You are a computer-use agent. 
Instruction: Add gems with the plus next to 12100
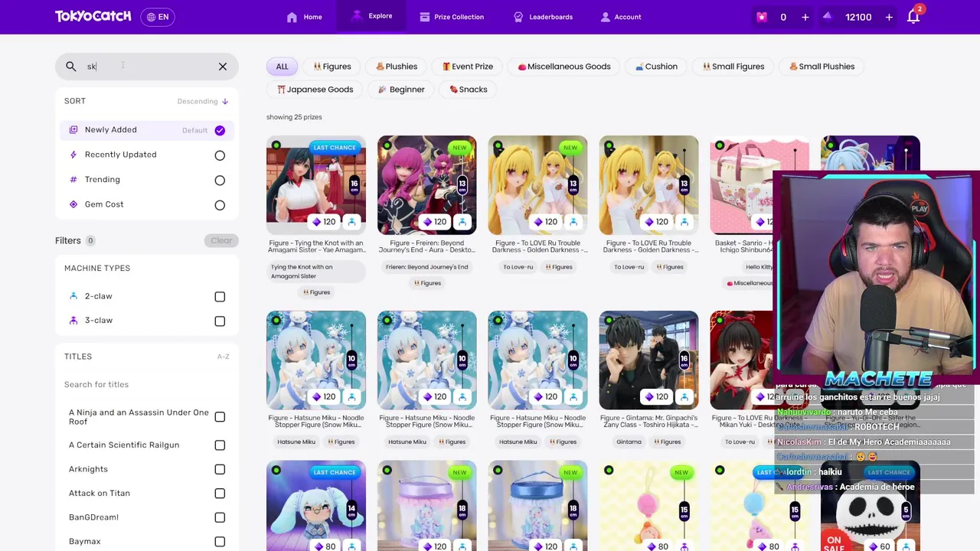[x=889, y=17]
